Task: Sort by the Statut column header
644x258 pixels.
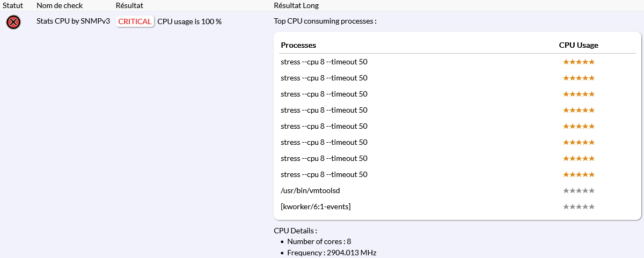Action: 13,5
